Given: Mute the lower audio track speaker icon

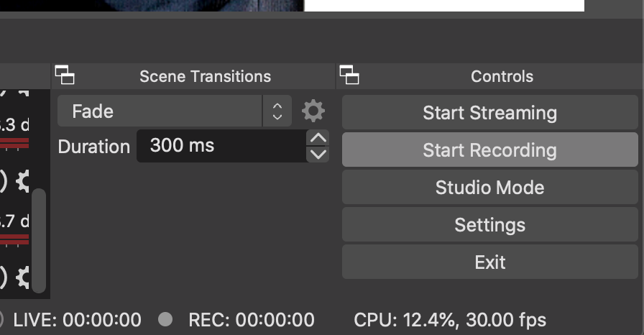Looking at the screenshot, I should [x=3, y=277].
